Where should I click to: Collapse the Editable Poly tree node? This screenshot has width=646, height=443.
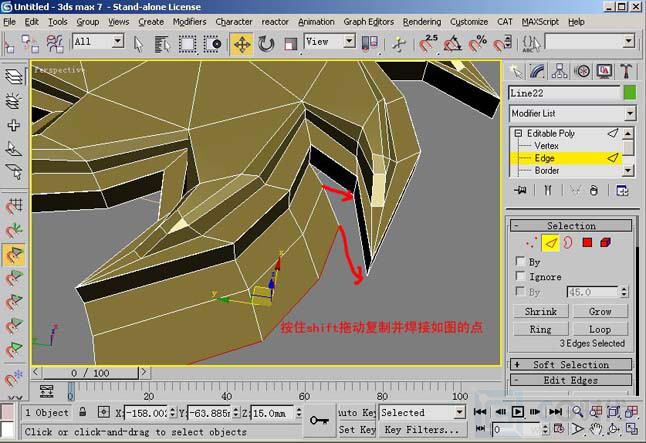(518, 133)
